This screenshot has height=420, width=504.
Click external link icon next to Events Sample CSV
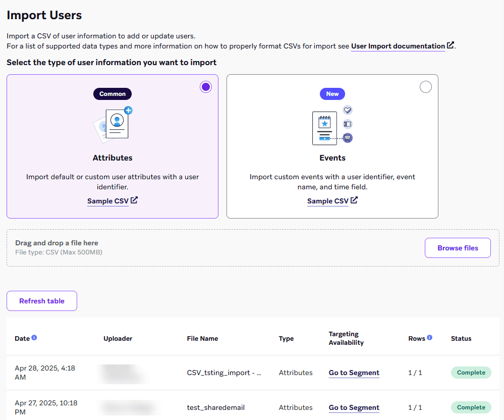[354, 200]
